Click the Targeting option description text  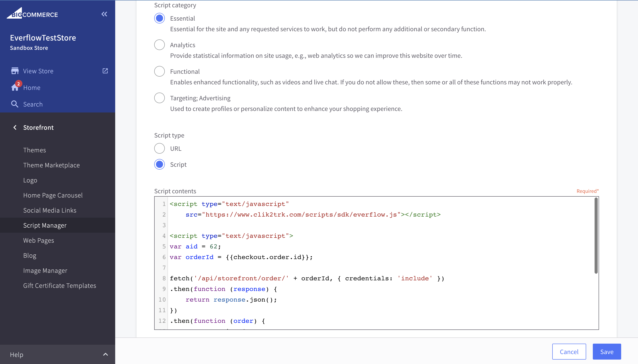pyautogui.click(x=286, y=109)
